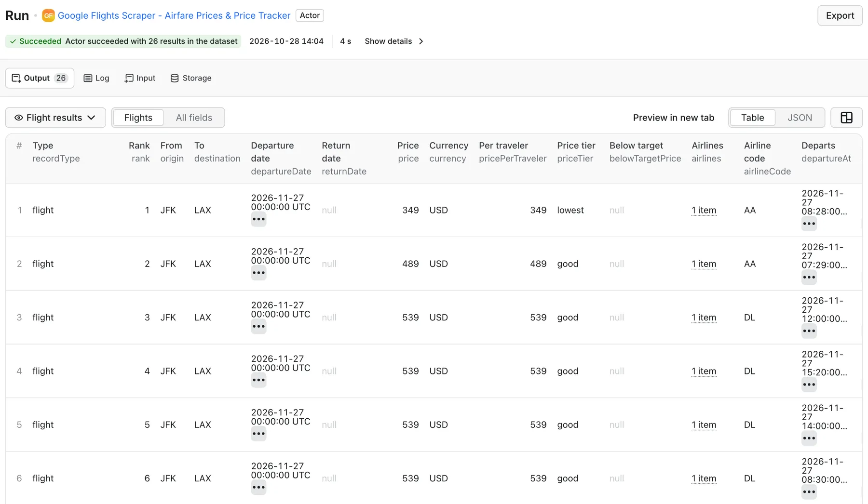The image size is (868, 504).
Task: Expand airlines 1 item in row 6
Action: [704, 478]
